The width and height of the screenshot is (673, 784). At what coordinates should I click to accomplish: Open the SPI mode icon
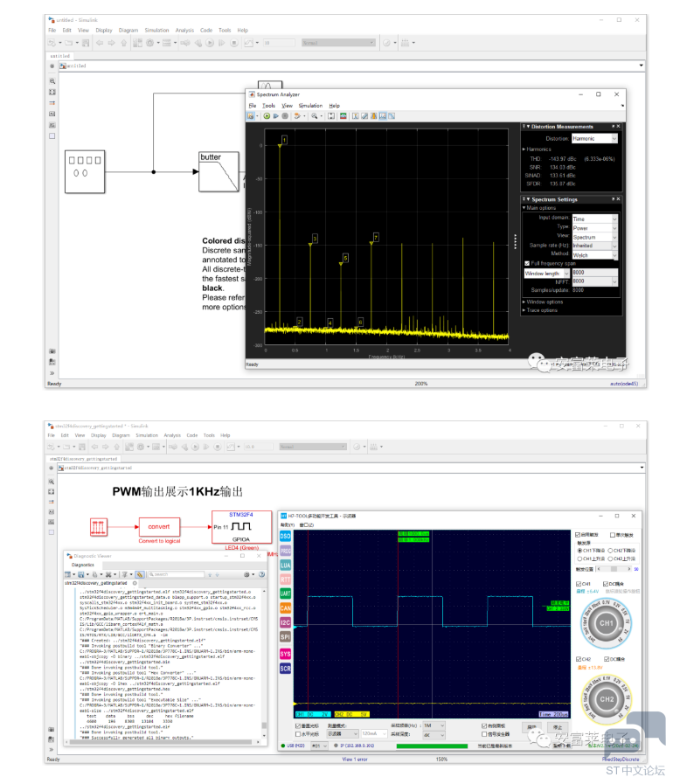285,637
